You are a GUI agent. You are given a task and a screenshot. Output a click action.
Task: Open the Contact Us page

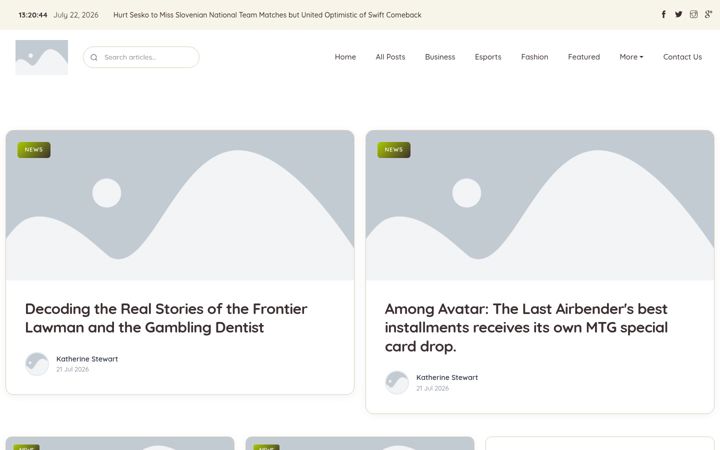[682, 57]
